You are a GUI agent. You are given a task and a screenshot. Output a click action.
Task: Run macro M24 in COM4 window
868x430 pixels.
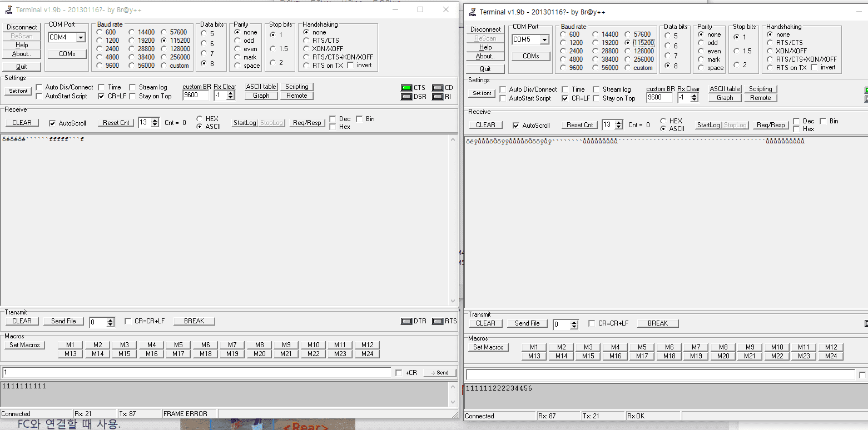[367, 354]
